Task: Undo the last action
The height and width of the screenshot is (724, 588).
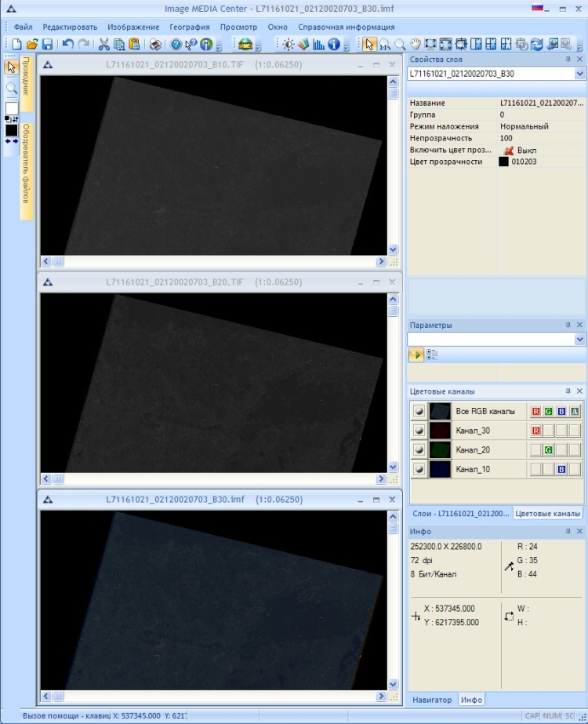Action: [68, 45]
